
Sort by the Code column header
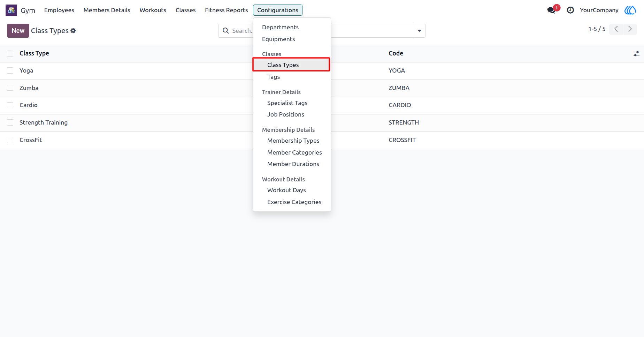[x=396, y=53]
